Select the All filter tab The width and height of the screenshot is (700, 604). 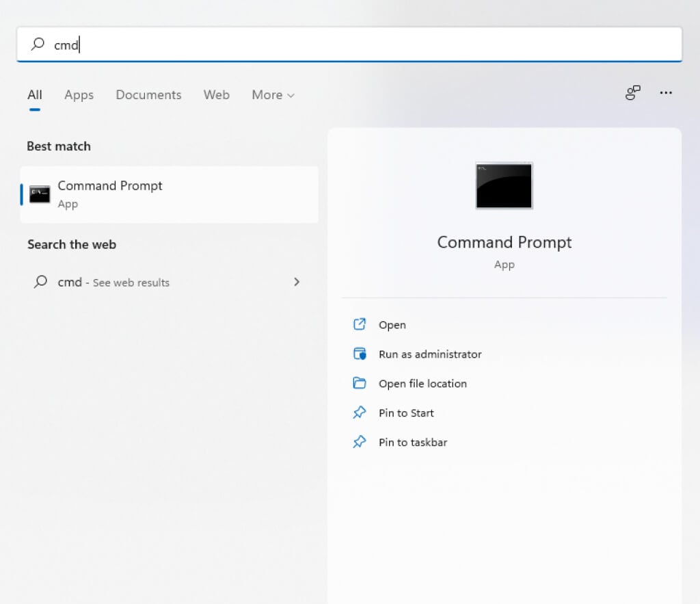tap(35, 95)
